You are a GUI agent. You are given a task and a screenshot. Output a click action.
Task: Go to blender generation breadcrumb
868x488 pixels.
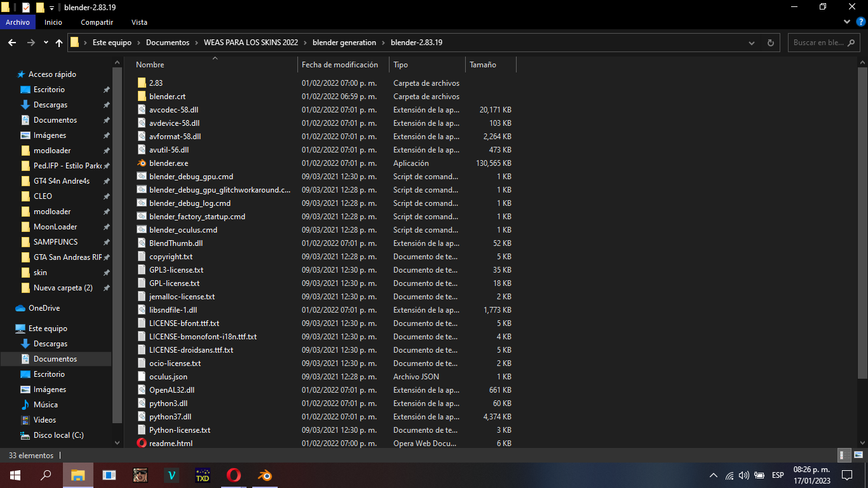344,43
